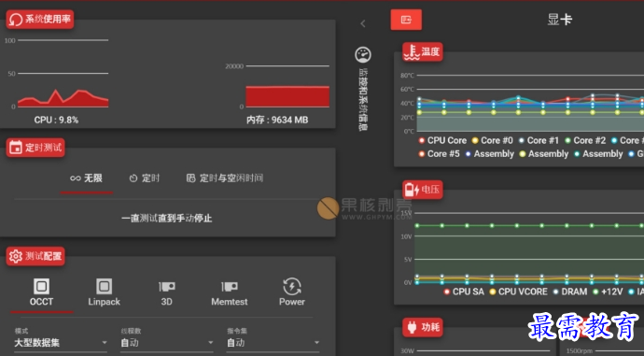Toggle CPU SA voltage legend entry
The width and height of the screenshot is (644, 356).
click(464, 292)
